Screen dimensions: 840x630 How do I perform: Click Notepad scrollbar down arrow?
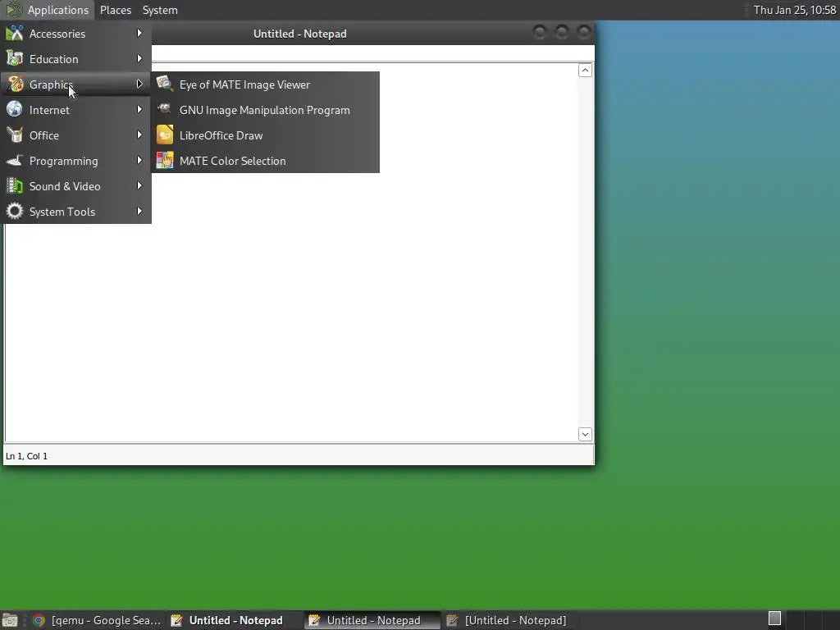[x=585, y=434]
